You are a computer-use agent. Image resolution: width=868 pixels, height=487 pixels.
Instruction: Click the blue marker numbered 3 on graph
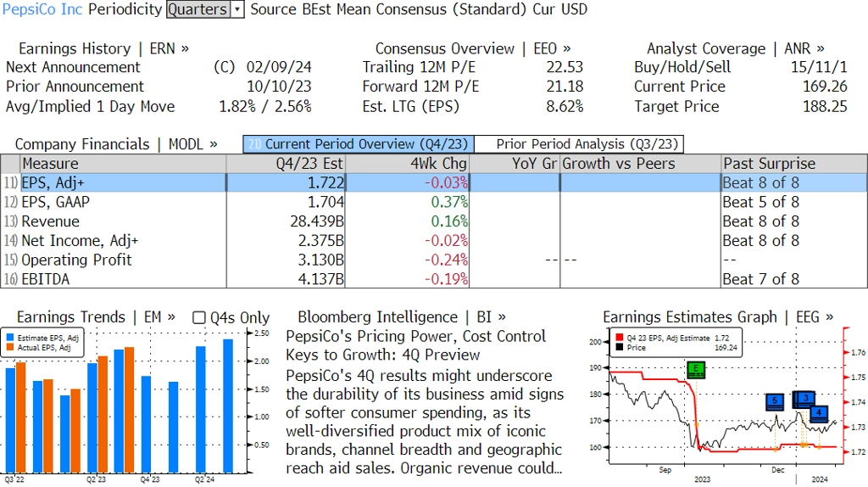(806, 400)
